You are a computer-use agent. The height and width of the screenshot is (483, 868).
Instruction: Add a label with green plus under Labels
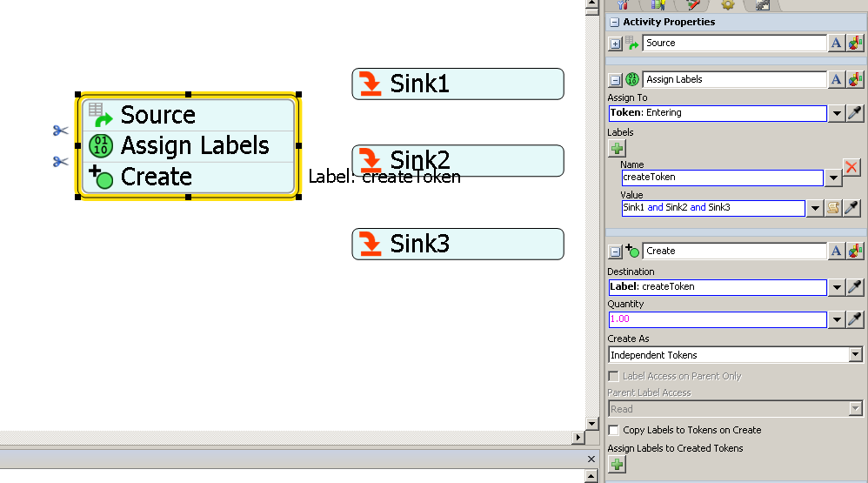click(617, 149)
